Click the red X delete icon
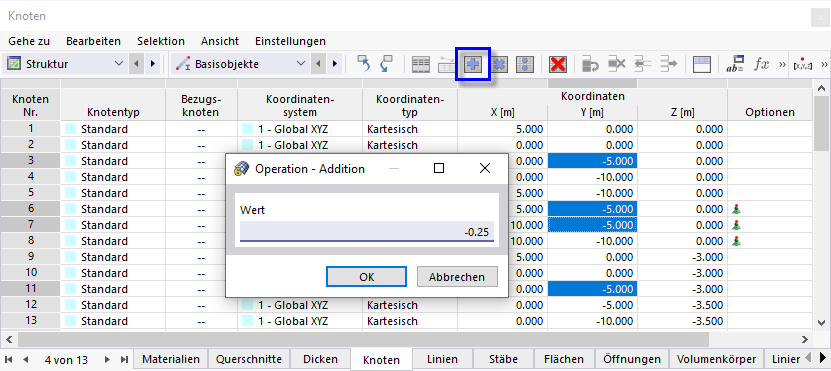The image size is (831, 371). click(x=558, y=65)
